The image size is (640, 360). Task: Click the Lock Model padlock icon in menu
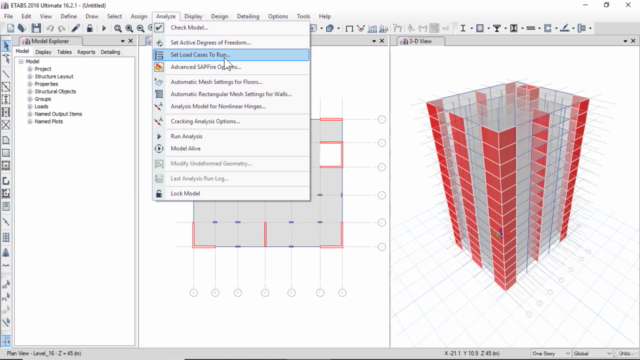[x=159, y=193]
